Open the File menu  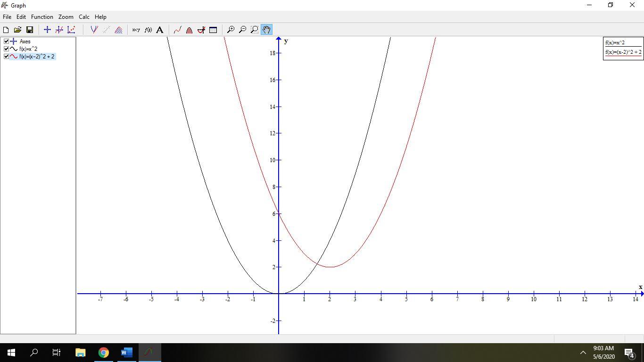coord(7,17)
